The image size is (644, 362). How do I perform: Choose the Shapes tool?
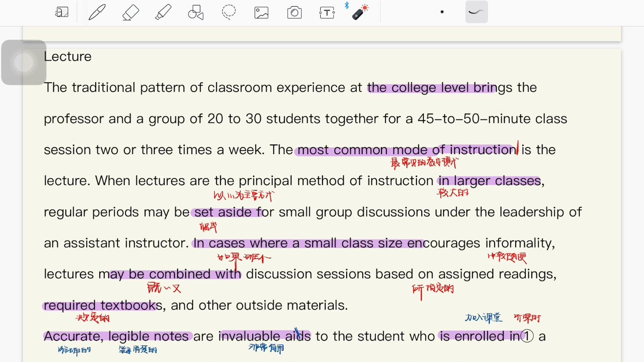click(x=196, y=12)
